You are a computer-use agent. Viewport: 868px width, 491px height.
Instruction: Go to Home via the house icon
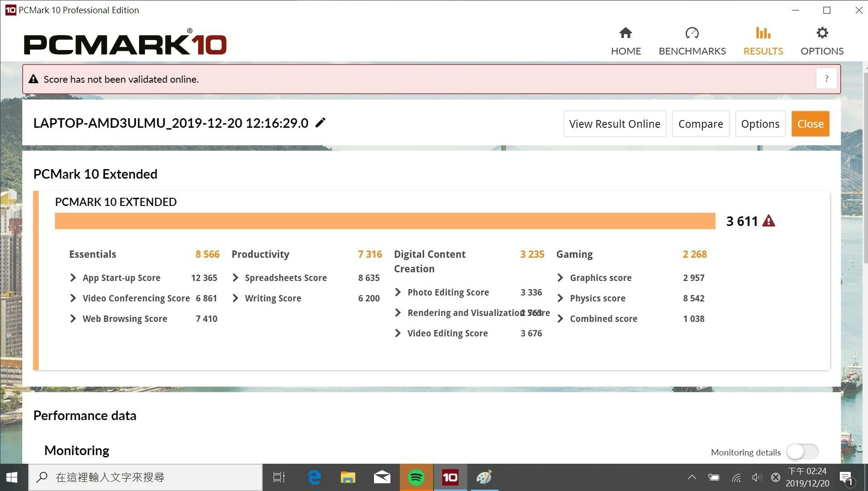[x=626, y=33]
